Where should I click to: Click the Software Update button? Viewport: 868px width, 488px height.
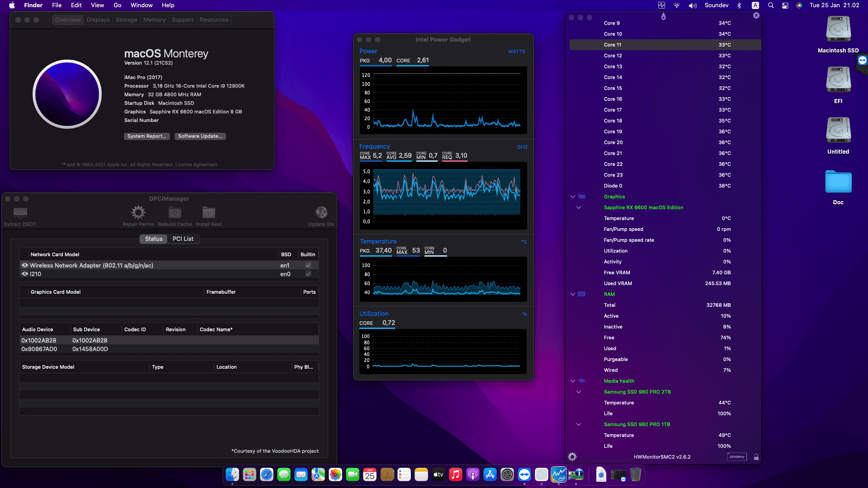(x=200, y=136)
